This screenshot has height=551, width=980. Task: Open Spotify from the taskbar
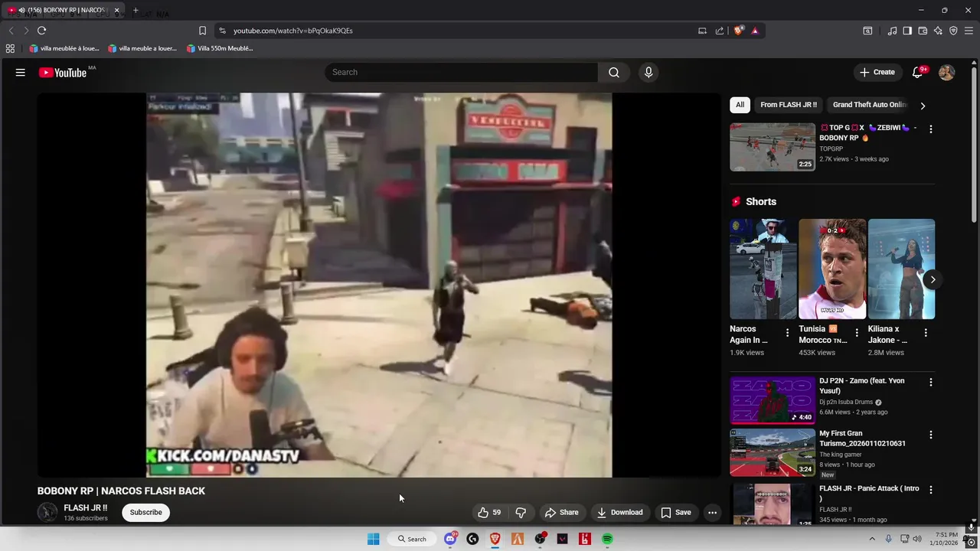click(x=607, y=540)
